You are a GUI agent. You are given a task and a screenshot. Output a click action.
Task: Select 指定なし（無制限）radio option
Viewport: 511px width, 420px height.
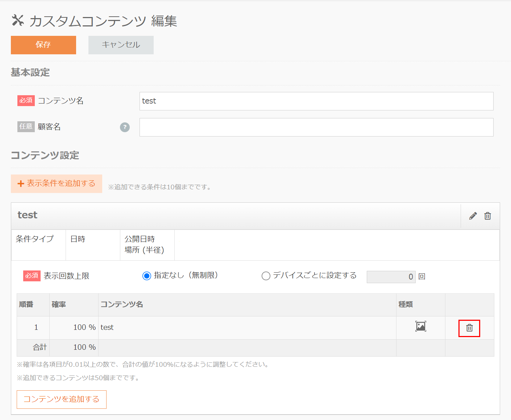(146, 276)
